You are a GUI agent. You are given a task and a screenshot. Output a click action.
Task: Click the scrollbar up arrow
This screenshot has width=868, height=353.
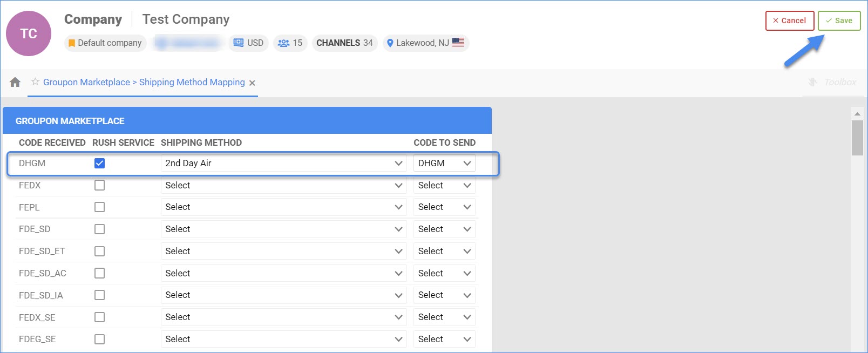[x=857, y=114]
